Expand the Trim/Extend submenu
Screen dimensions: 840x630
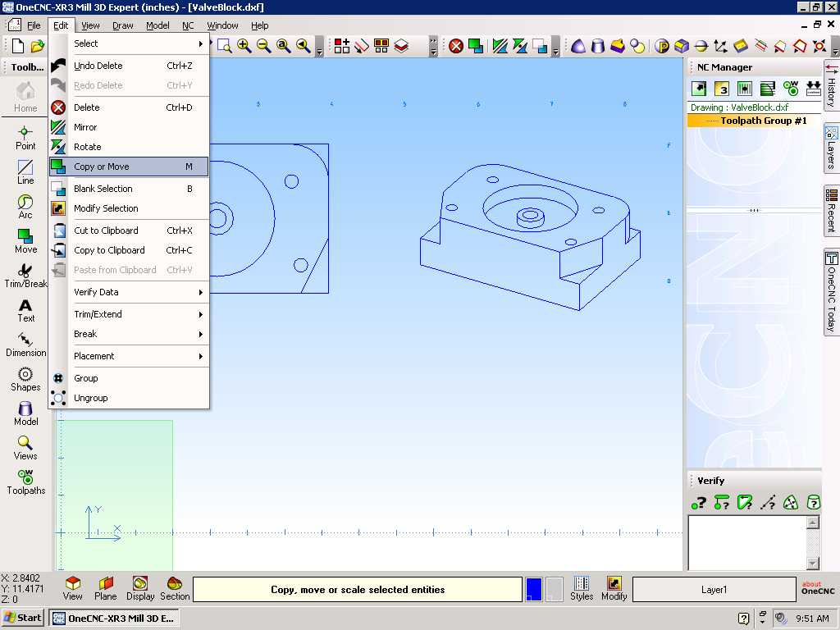(129, 314)
